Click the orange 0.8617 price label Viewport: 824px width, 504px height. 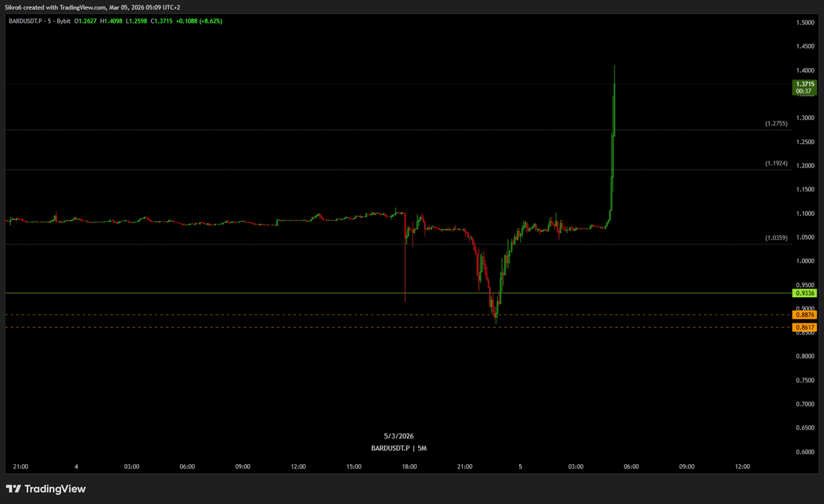pyautogui.click(x=804, y=328)
